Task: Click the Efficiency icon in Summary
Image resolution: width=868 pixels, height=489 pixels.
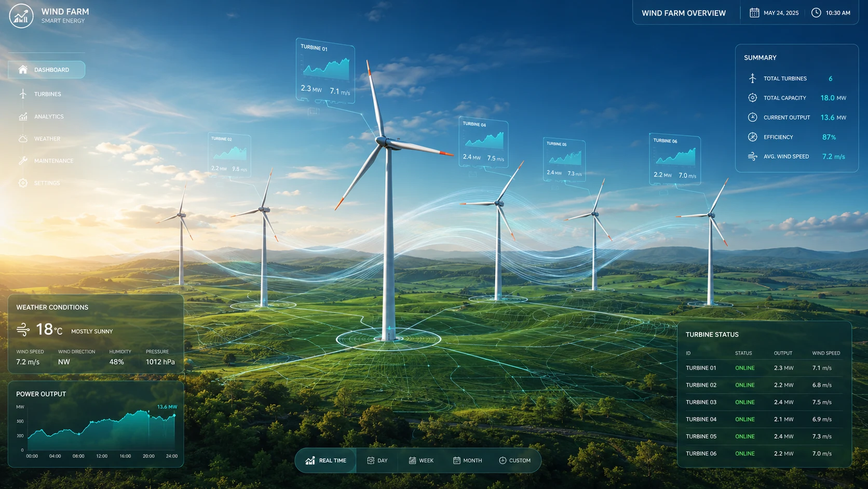Action: pyautogui.click(x=752, y=137)
